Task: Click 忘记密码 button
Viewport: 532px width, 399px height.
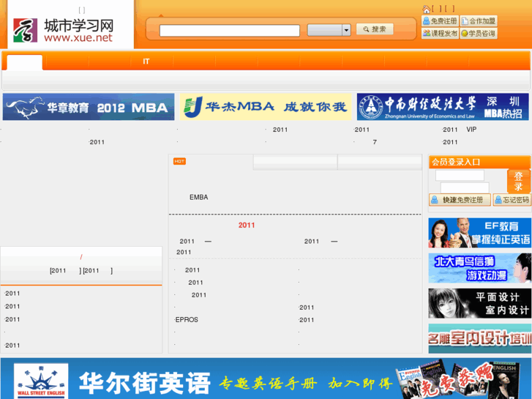Action: coord(512,200)
